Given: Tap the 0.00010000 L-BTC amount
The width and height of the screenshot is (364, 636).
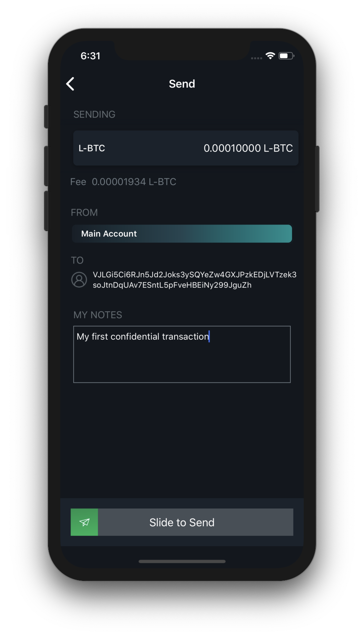Looking at the screenshot, I should [x=248, y=148].
